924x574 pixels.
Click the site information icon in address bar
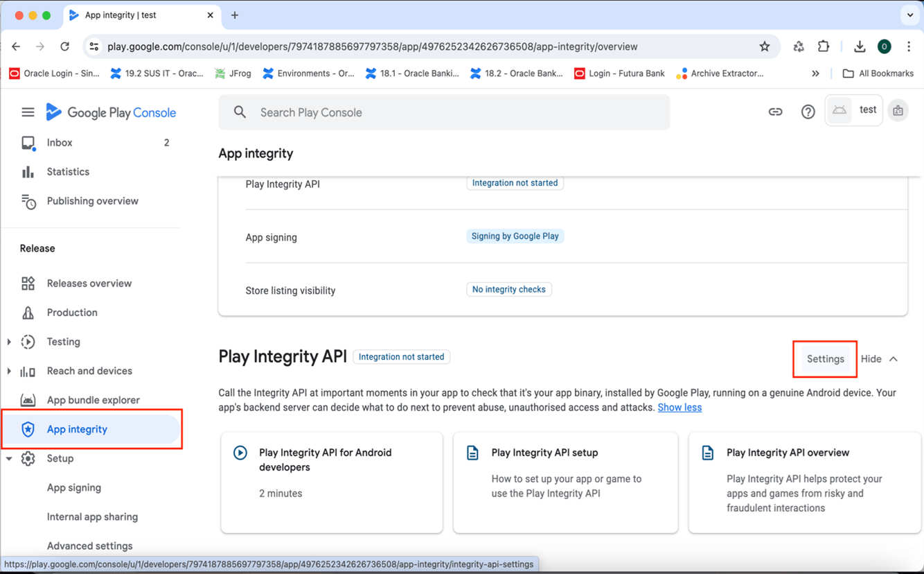coord(94,46)
